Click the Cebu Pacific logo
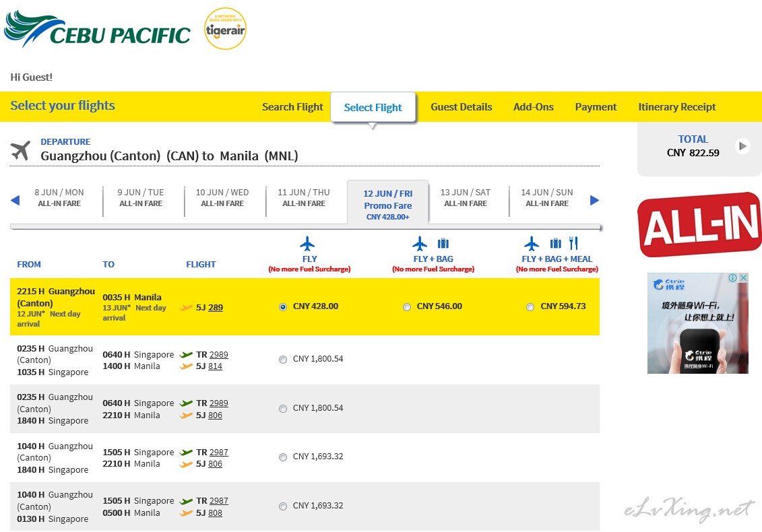This screenshot has height=532, width=762. (97, 29)
